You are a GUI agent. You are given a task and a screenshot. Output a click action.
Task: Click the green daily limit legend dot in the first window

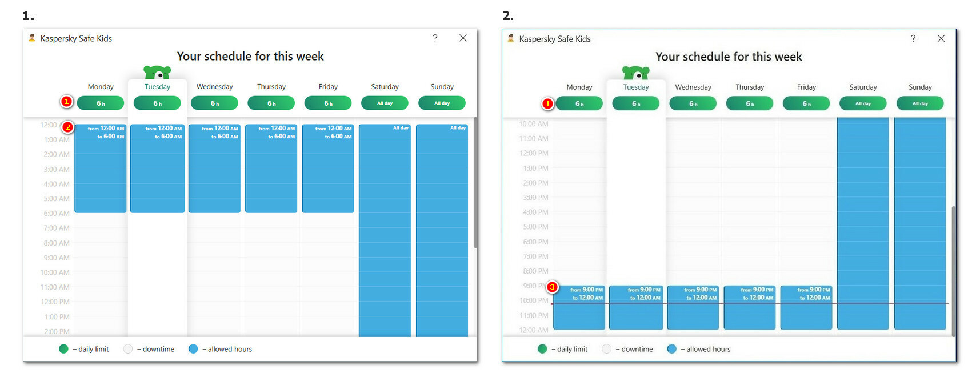pos(63,349)
